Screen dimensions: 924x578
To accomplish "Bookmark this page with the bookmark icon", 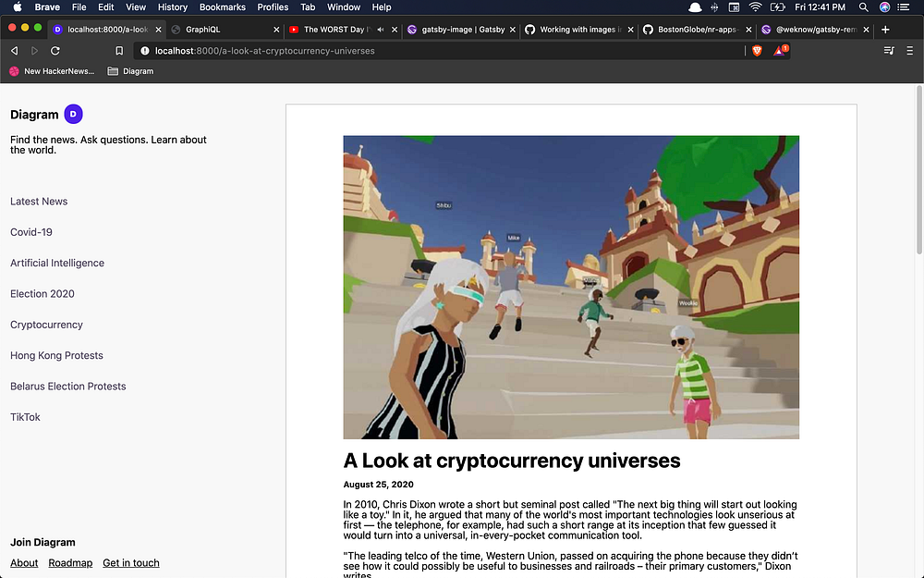I will click(119, 51).
